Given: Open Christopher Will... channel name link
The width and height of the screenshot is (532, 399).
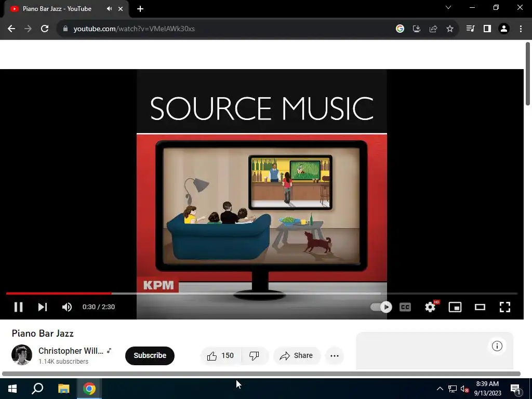Looking at the screenshot, I should pos(71,351).
